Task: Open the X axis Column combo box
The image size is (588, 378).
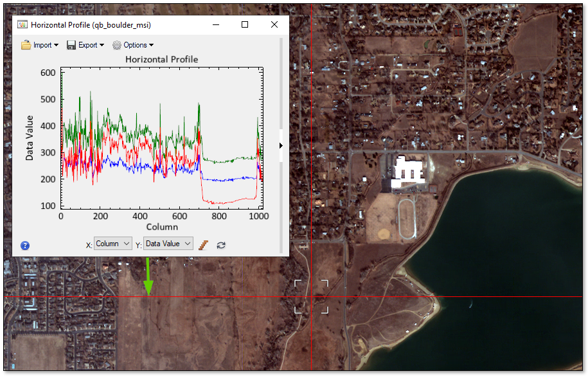Action: [112, 244]
